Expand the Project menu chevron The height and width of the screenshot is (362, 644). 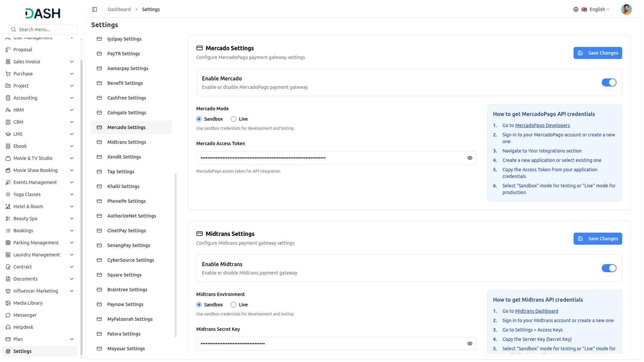[x=71, y=86]
